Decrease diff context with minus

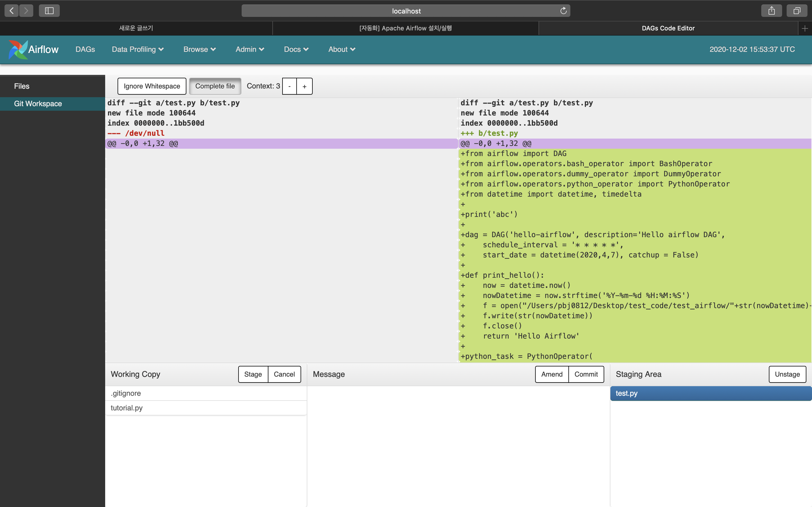pos(289,86)
